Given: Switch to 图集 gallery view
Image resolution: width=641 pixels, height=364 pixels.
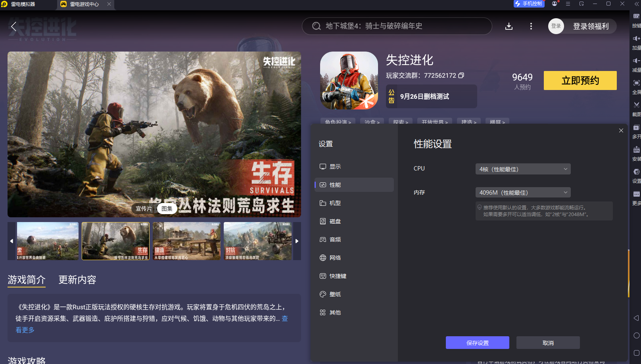Looking at the screenshot, I should [167, 209].
